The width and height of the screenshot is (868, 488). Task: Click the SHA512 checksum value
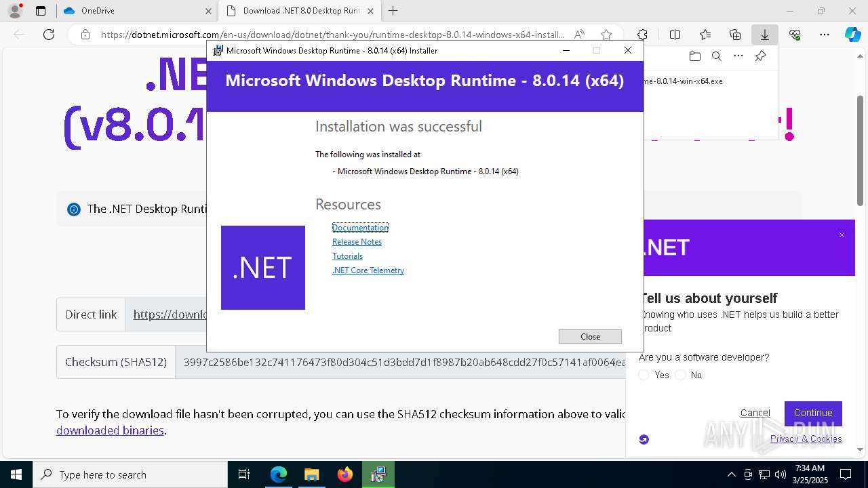[404, 362]
